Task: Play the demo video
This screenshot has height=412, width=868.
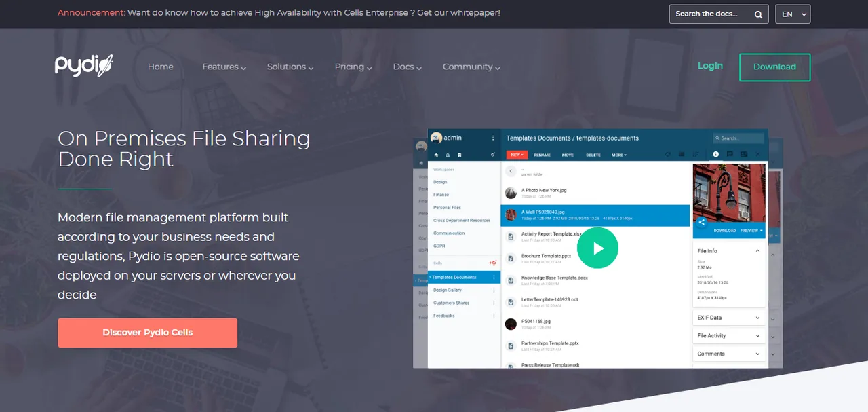Action: point(598,248)
